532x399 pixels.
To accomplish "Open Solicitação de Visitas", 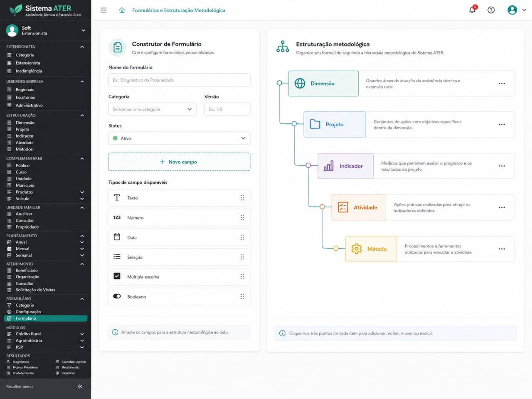I will pyautogui.click(x=35, y=290).
